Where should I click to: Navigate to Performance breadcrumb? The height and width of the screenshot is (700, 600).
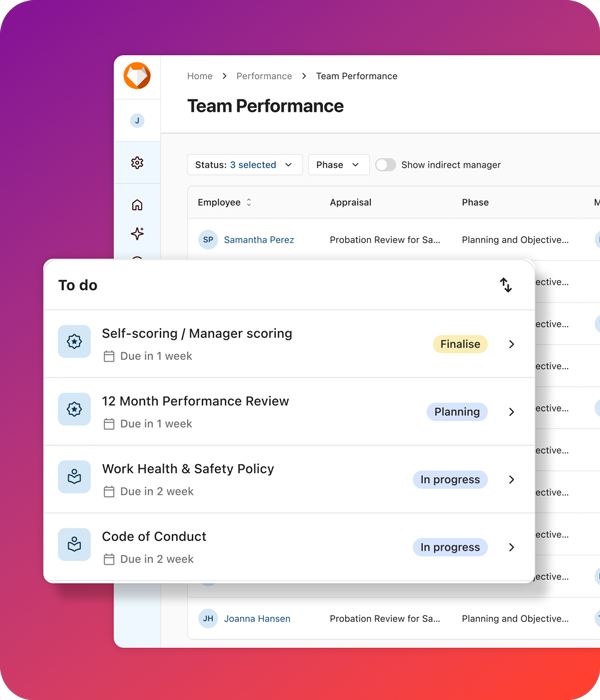264,76
